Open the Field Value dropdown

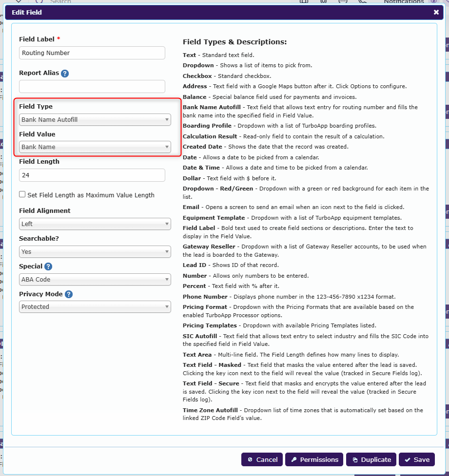coord(95,147)
